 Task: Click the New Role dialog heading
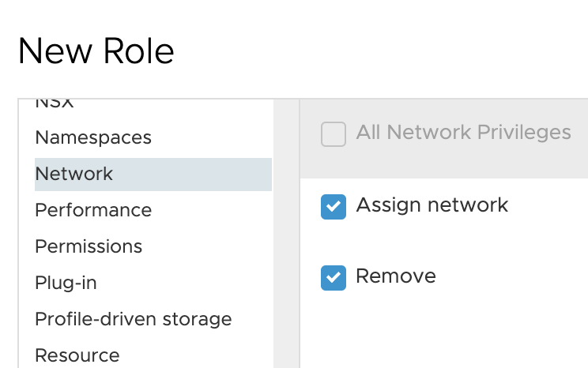pos(96,51)
